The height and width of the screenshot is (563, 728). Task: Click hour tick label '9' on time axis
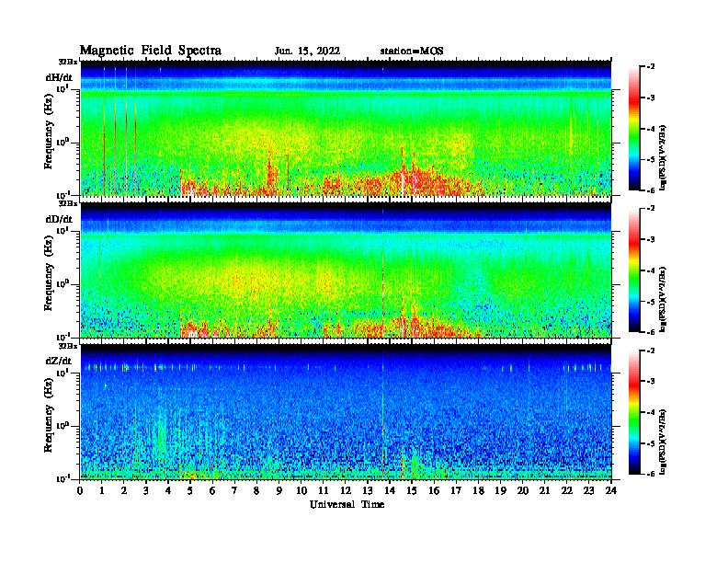pyautogui.click(x=279, y=490)
